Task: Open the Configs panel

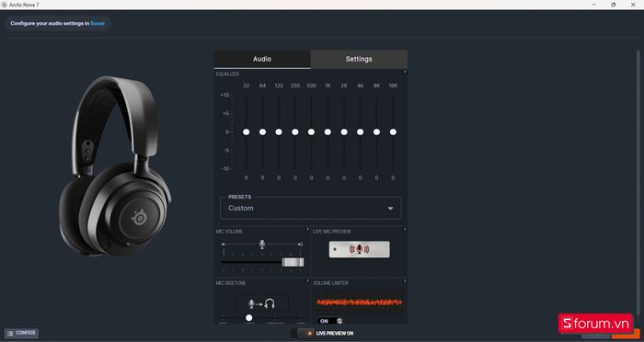Action: pyautogui.click(x=21, y=333)
